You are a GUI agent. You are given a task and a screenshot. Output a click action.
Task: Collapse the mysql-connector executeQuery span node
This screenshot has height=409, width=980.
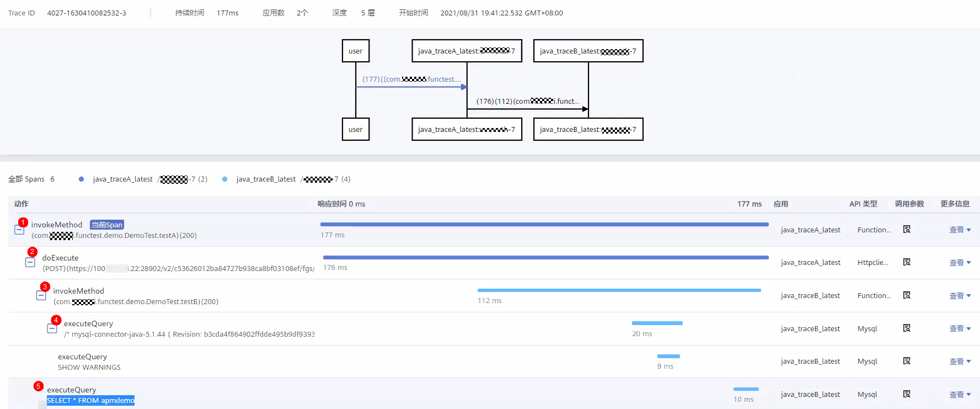point(52,329)
